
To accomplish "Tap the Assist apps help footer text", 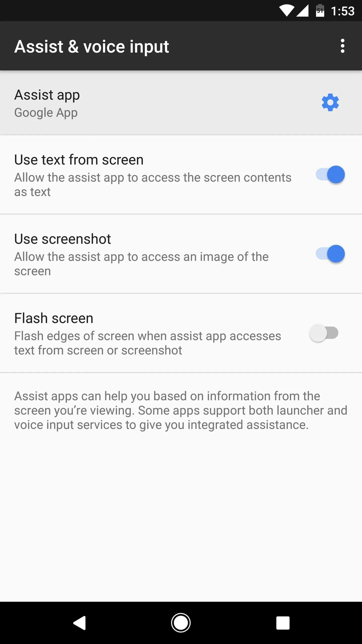I will point(181,411).
